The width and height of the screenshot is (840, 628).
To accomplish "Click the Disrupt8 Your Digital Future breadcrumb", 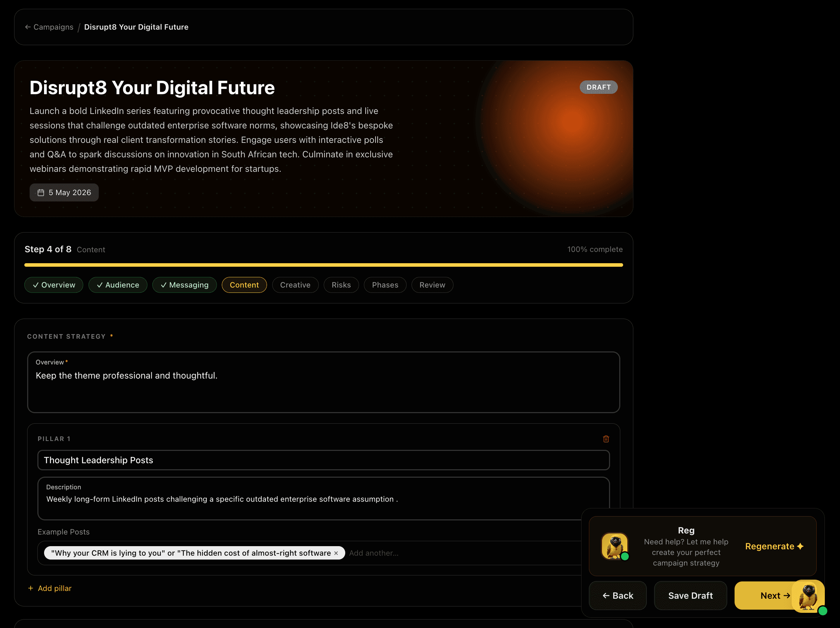I will click(136, 27).
